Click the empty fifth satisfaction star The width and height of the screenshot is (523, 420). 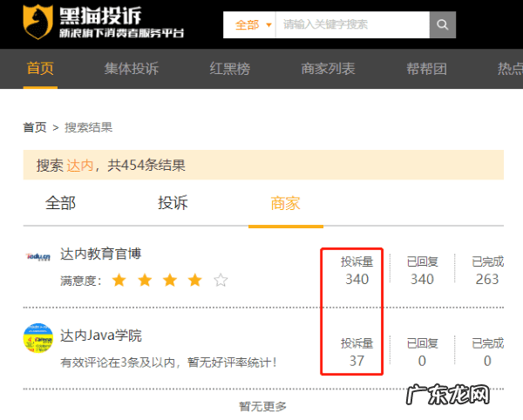point(221,280)
